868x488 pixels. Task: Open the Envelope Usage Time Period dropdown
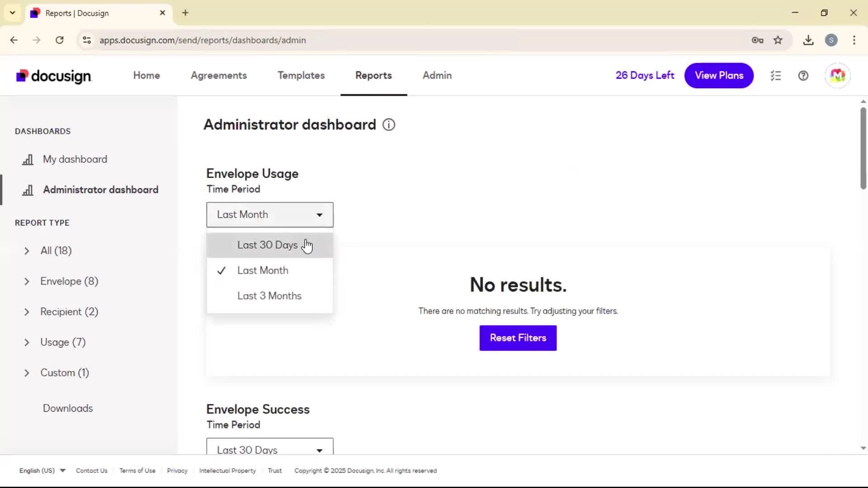click(x=270, y=215)
